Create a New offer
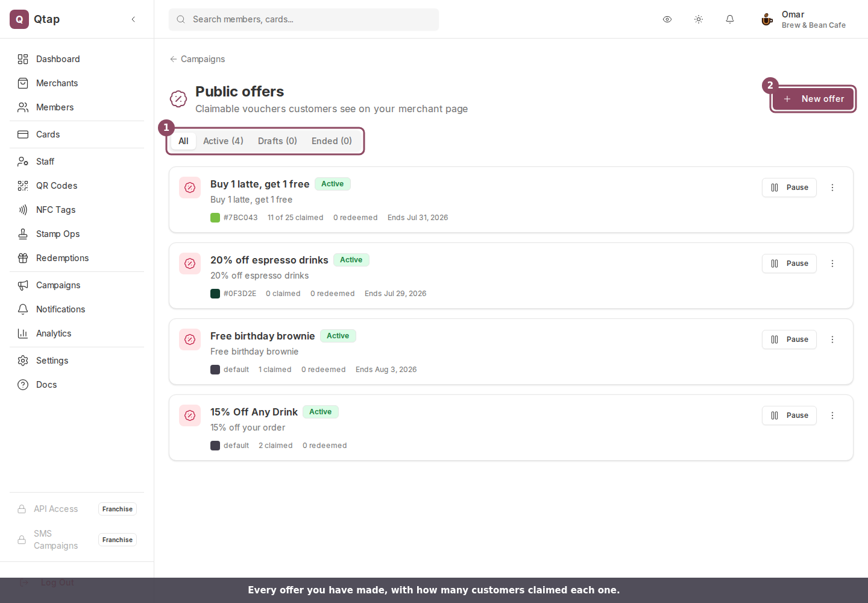The height and width of the screenshot is (603, 868). pyautogui.click(x=813, y=99)
